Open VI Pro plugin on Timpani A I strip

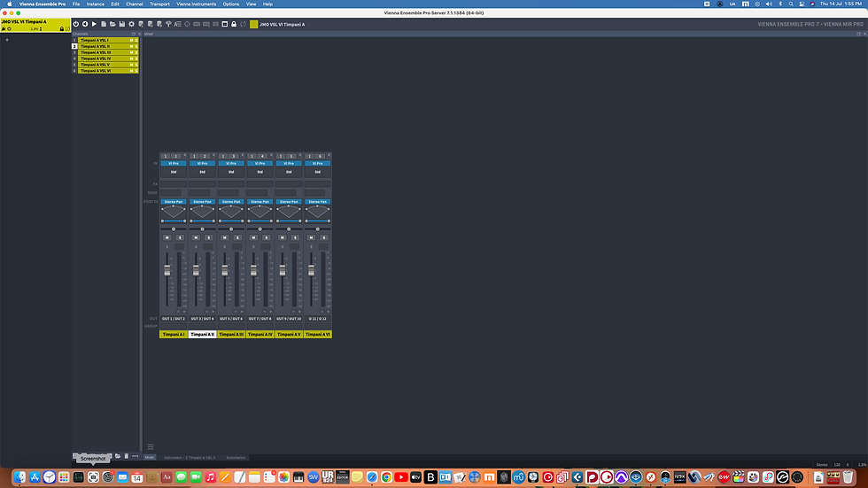pos(174,163)
